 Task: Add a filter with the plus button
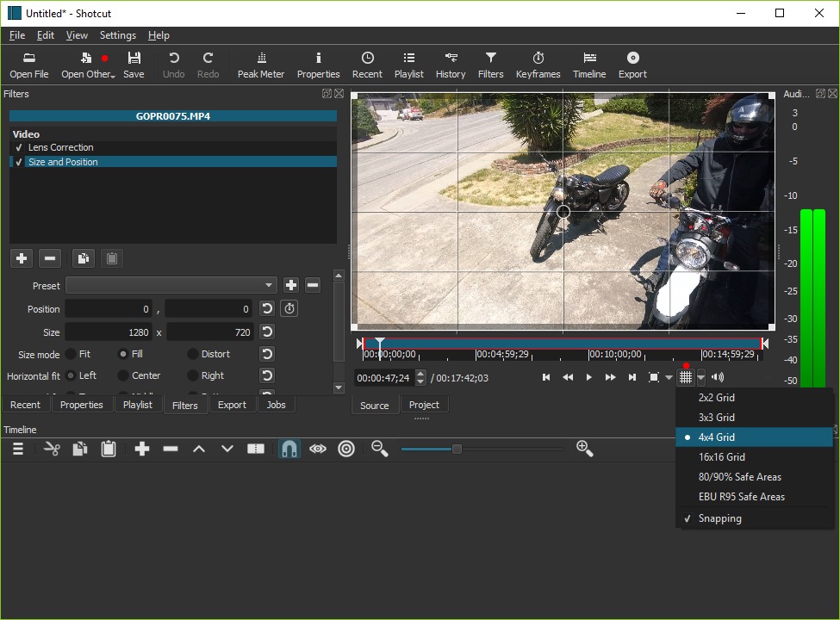pyautogui.click(x=22, y=258)
